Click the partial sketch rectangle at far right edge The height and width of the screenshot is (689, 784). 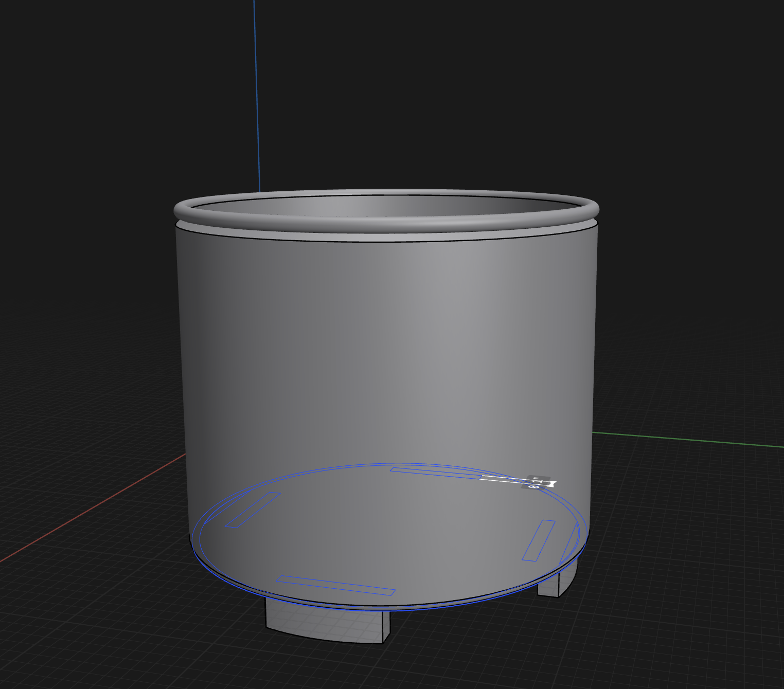pyautogui.click(x=569, y=543)
